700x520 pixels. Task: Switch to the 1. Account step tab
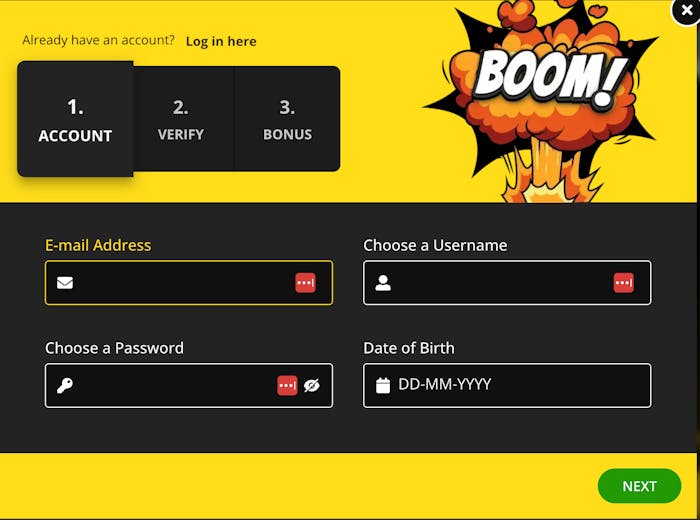75,119
